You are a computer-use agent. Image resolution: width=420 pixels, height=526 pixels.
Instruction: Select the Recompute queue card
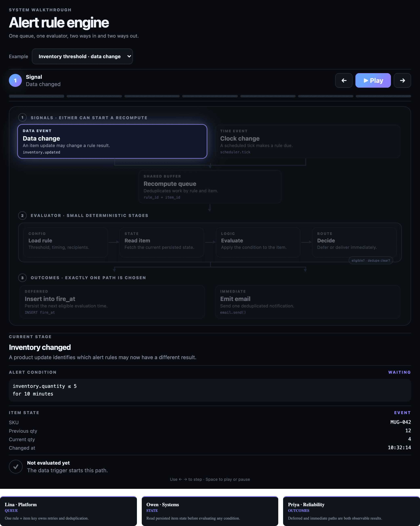210,187
